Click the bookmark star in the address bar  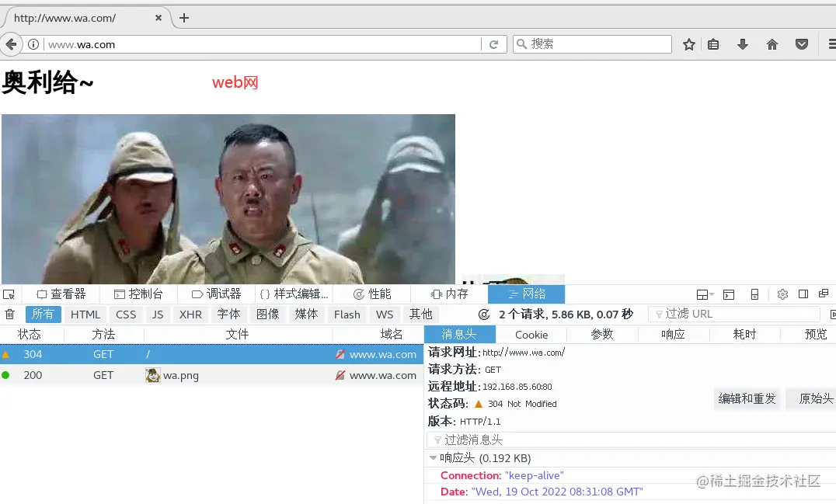click(689, 43)
